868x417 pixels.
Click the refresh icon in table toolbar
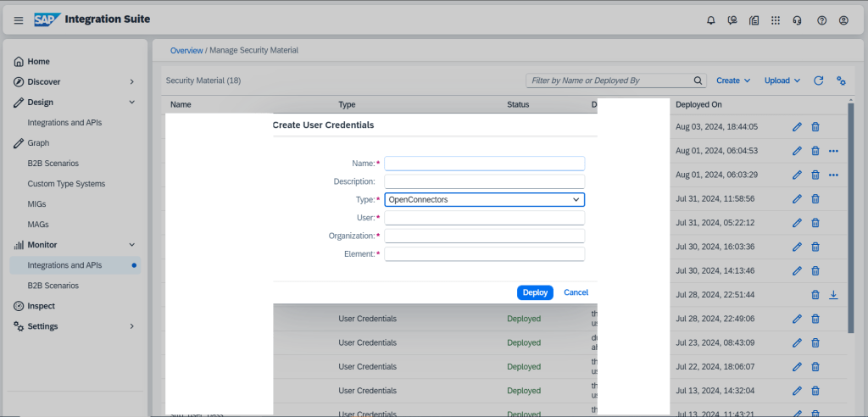pyautogui.click(x=819, y=81)
